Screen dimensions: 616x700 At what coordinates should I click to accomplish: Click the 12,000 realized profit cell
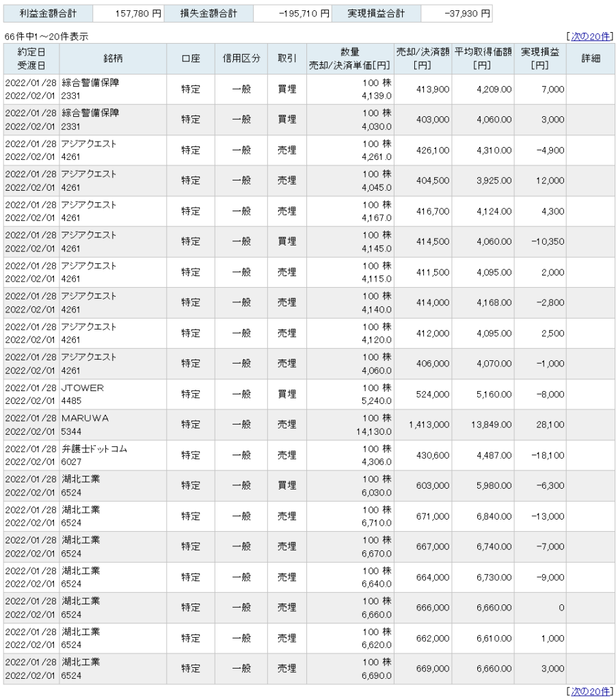(540, 180)
